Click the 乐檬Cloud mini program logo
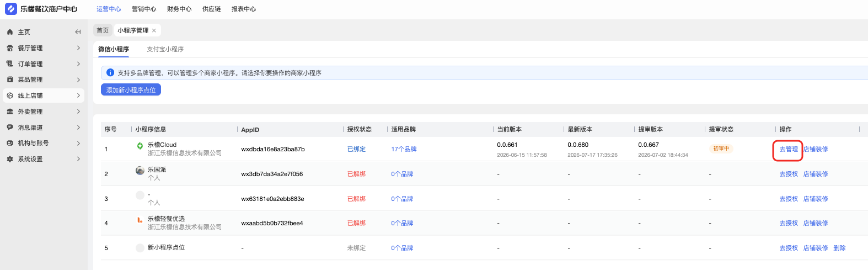Image resolution: width=868 pixels, height=270 pixels. 140,146
